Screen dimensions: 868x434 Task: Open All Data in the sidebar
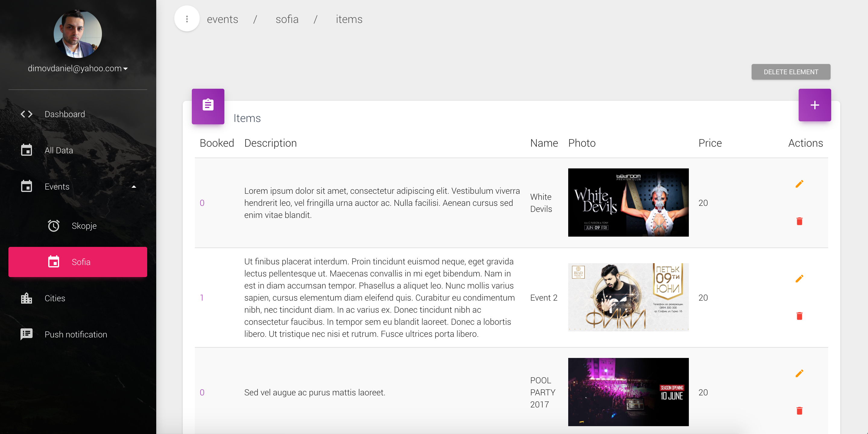coord(59,150)
